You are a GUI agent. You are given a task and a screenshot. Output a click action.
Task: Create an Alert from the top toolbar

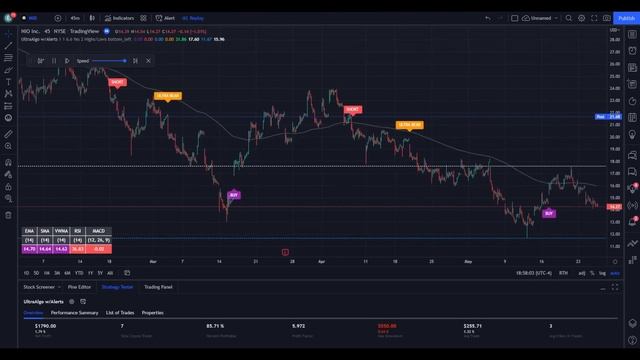click(x=165, y=18)
